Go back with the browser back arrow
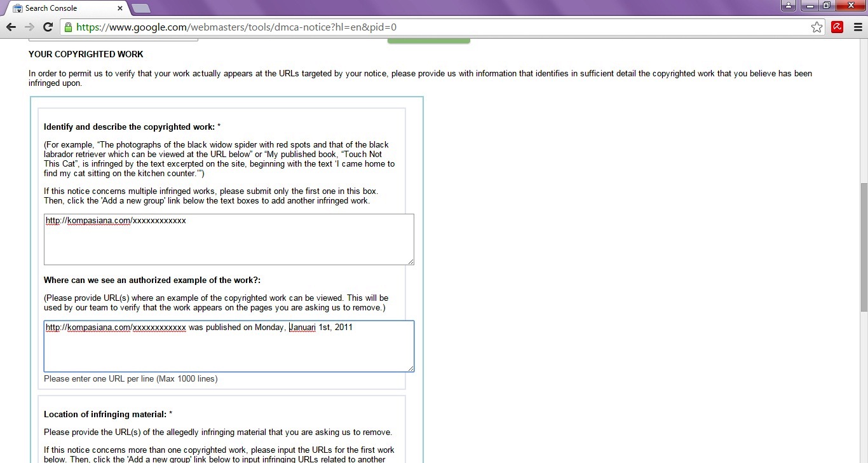 (11, 27)
